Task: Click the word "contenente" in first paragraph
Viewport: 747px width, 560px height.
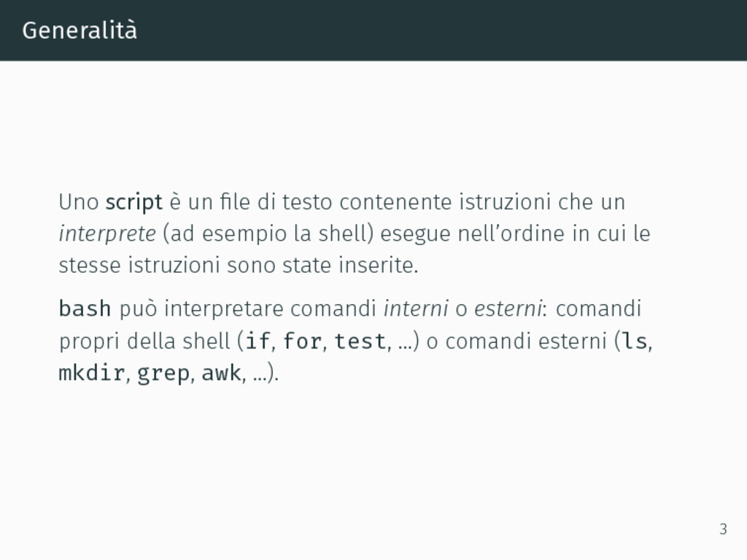Action: 395,202
